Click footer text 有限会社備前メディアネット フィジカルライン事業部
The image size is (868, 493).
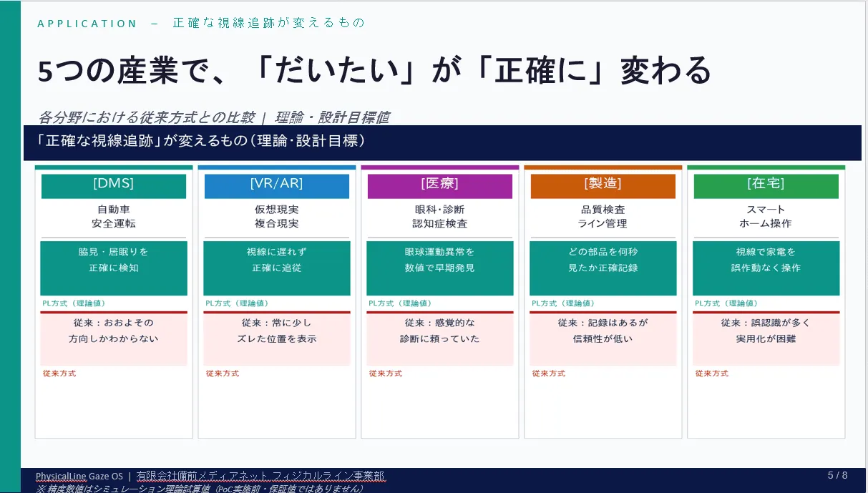pyautogui.click(x=260, y=476)
